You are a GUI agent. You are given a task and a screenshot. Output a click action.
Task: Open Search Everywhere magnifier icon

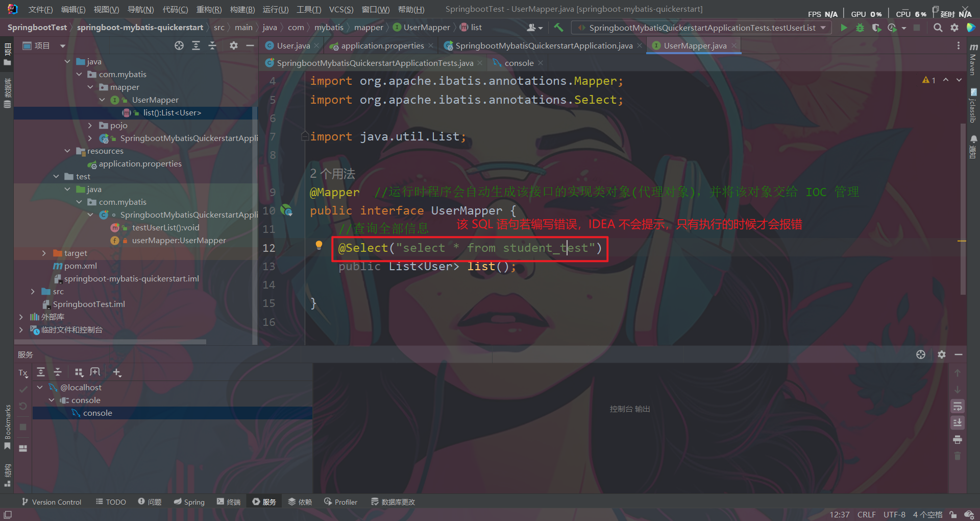[x=938, y=28]
